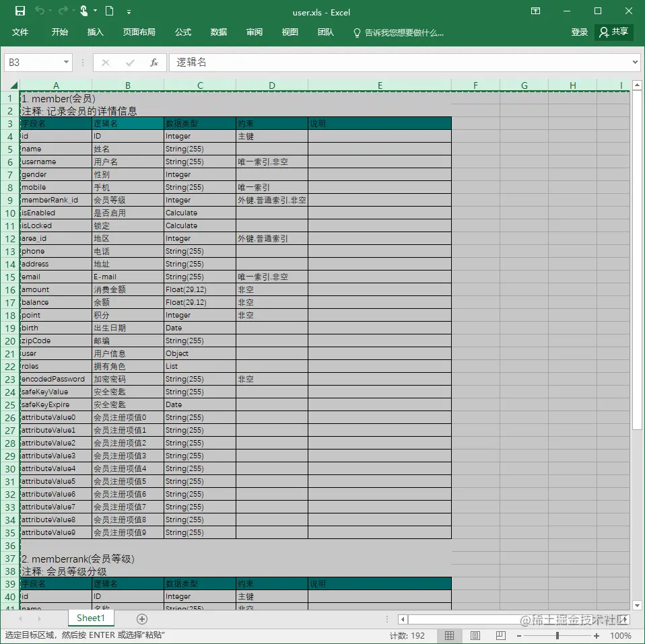Click the Name Box showing B3
645x644 pixels.
click(33, 62)
